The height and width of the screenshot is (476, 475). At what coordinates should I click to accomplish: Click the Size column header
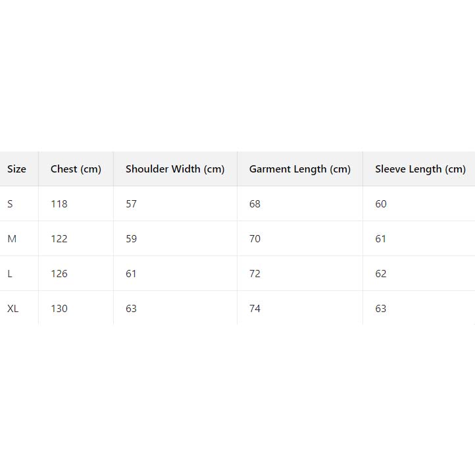[17, 169]
